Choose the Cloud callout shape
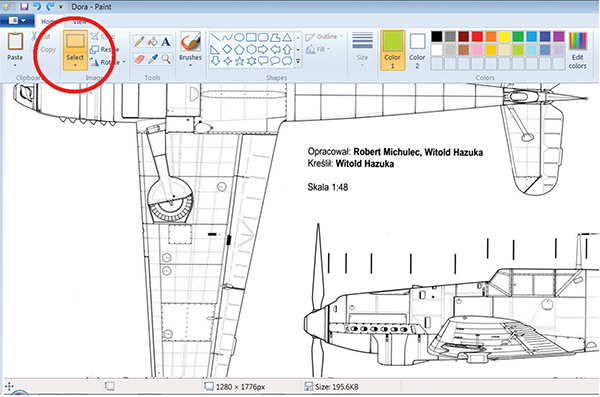The height and width of the screenshot is (397, 600). 287,61
